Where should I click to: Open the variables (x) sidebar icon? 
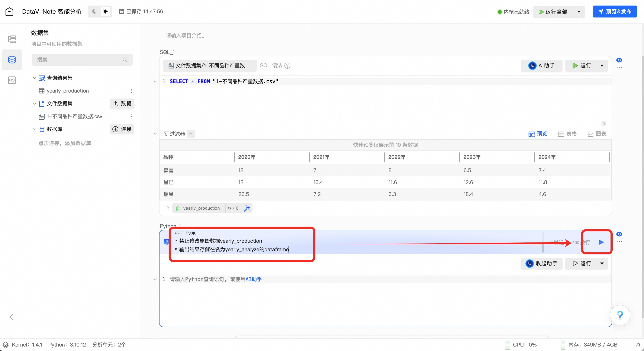(x=12, y=80)
